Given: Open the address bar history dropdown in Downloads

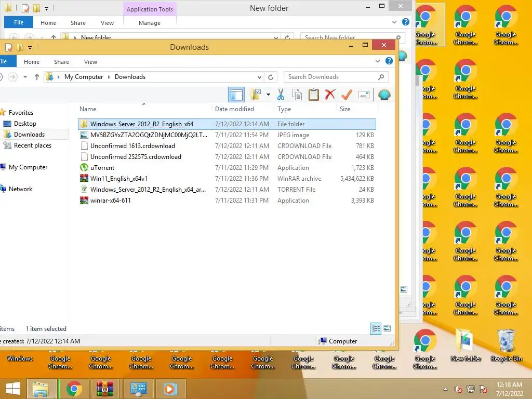Looking at the screenshot, I should [259, 77].
